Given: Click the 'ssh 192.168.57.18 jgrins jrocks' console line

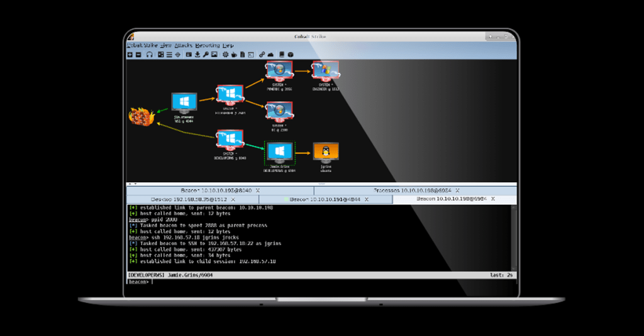Looking at the screenshot, I should click(184, 237).
